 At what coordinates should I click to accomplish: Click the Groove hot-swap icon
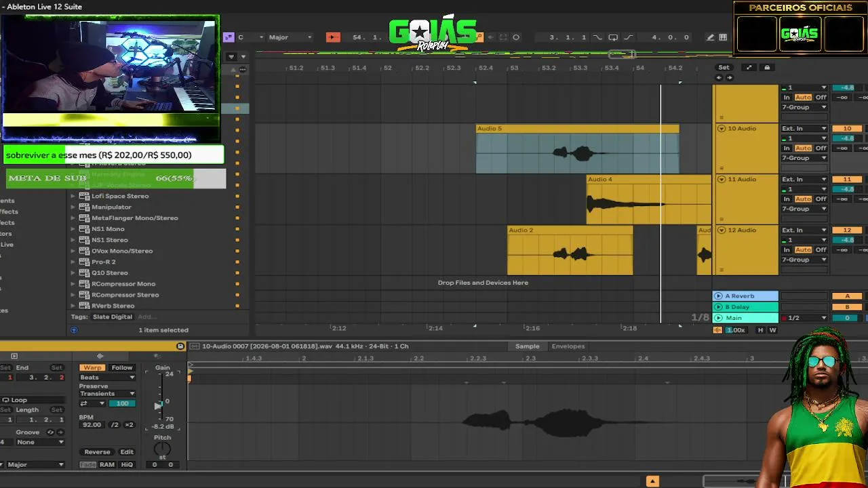pos(50,432)
